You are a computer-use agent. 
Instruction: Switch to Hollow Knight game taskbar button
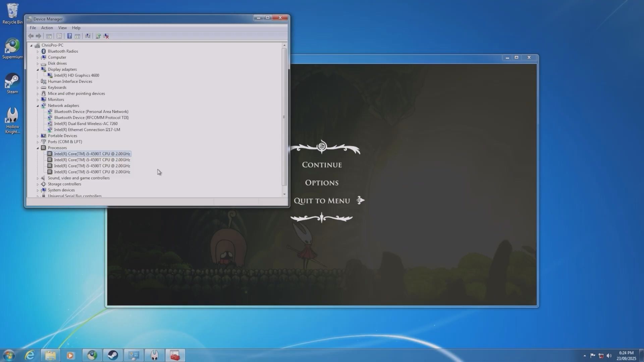[154, 355]
